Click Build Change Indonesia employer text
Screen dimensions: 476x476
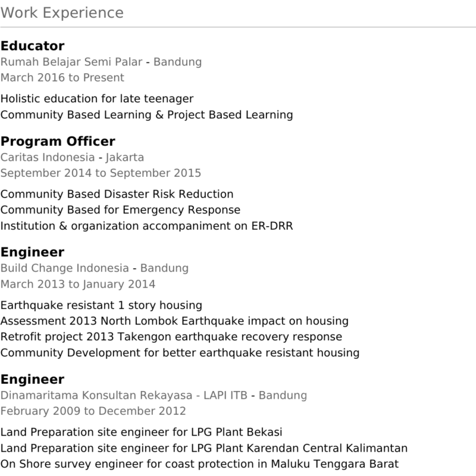point(65,268)
